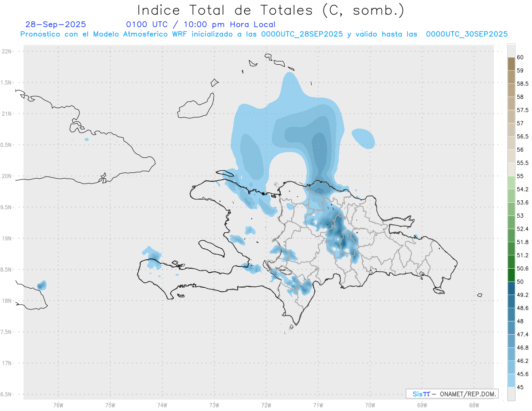This screenshot has width=532, height=411.
Task: Click the title 'Indice Total de Totales (C, somb.)'
Action: [270, 10]
